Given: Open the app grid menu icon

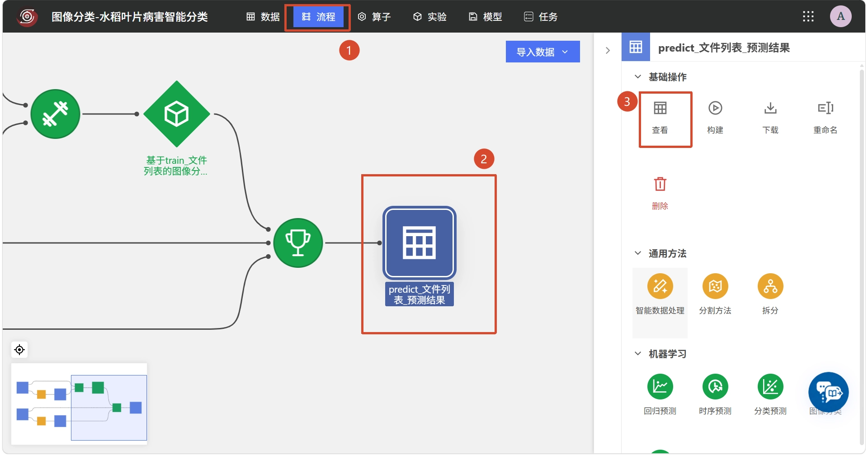Looking at the screenshot, I should click(808, 17).
